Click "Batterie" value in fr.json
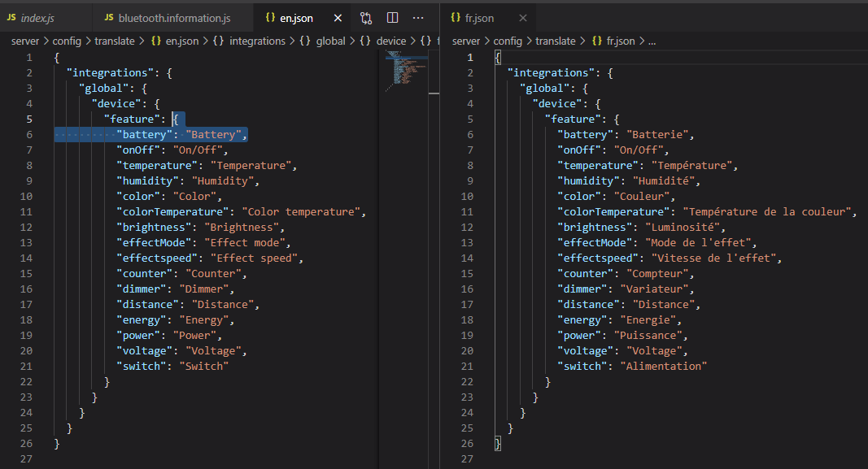Image resolution: width=868 pixels, height=469 pixels. tap(657, 134)
